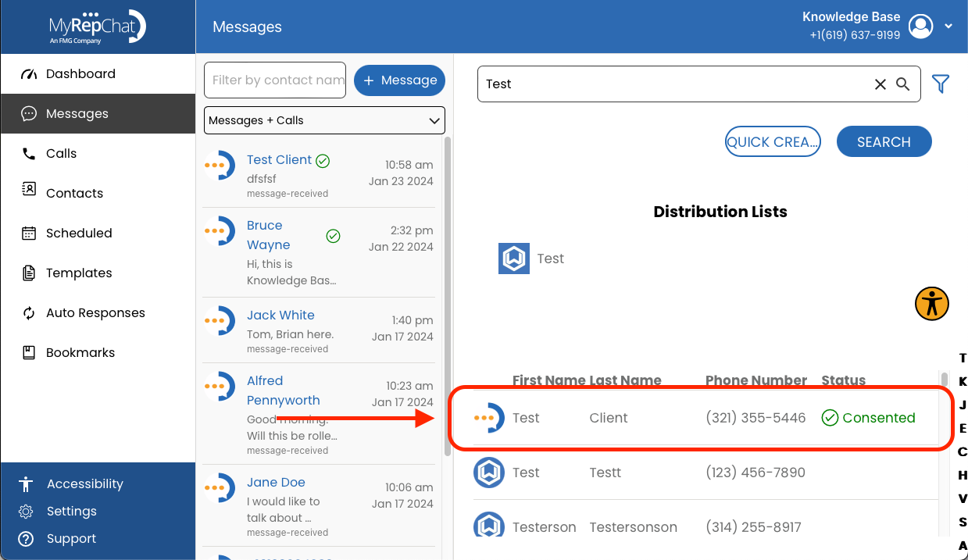Clear the search field with the X icon

(880, 84)
